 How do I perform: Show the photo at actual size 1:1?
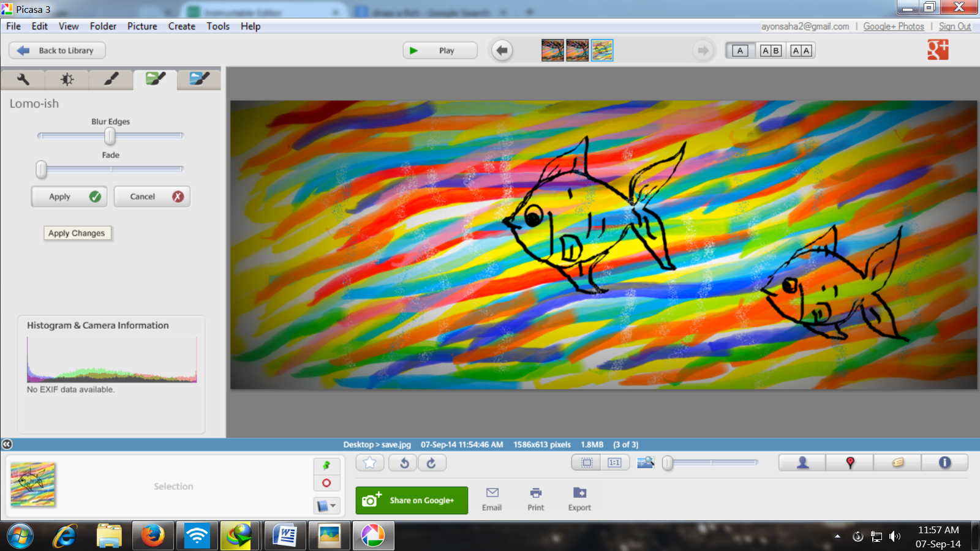pos(615,463)
